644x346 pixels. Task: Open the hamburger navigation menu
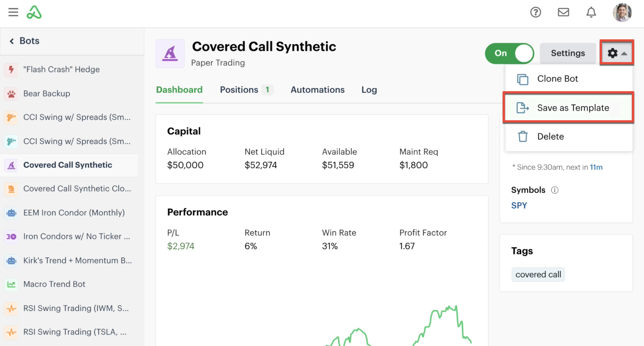click(13, 12)
